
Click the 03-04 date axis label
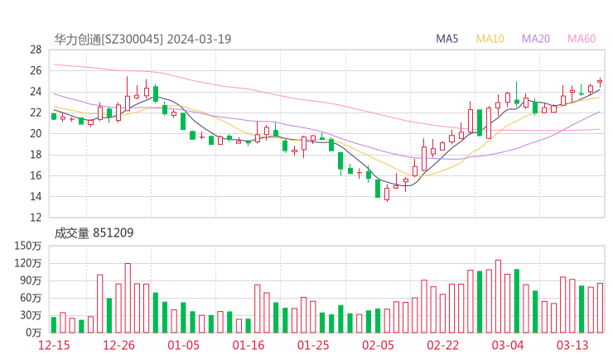click(x=508, y=345)
